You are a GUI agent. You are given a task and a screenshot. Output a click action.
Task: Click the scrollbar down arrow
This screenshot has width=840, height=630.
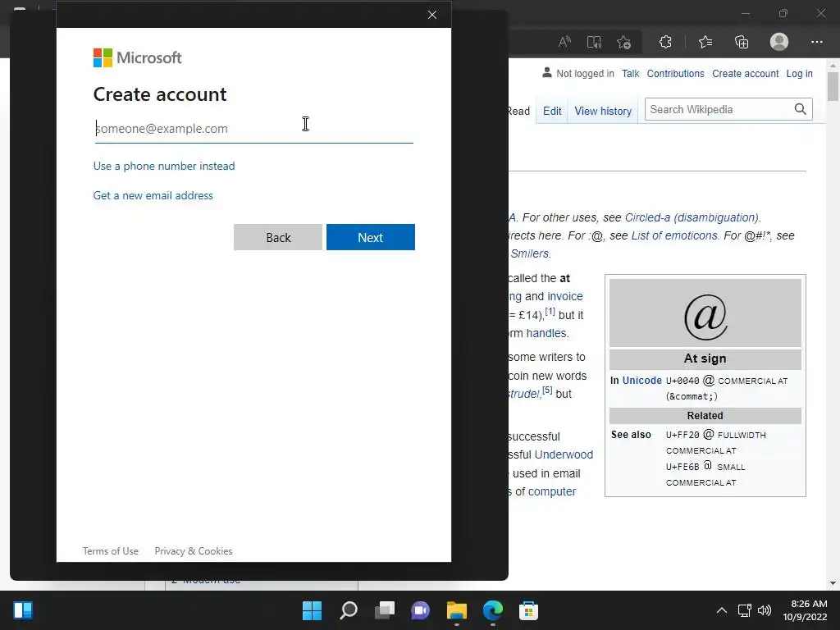[x=833, y=583]
